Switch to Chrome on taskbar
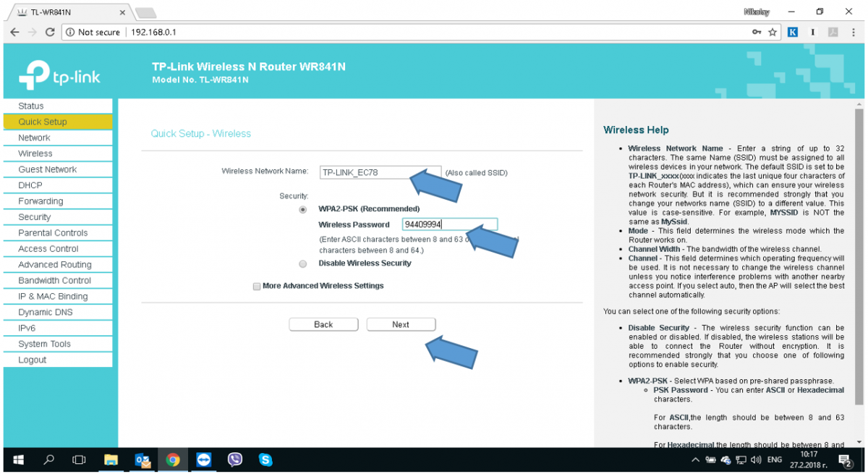This screenshot has height=474, width=868. point(173,460)
